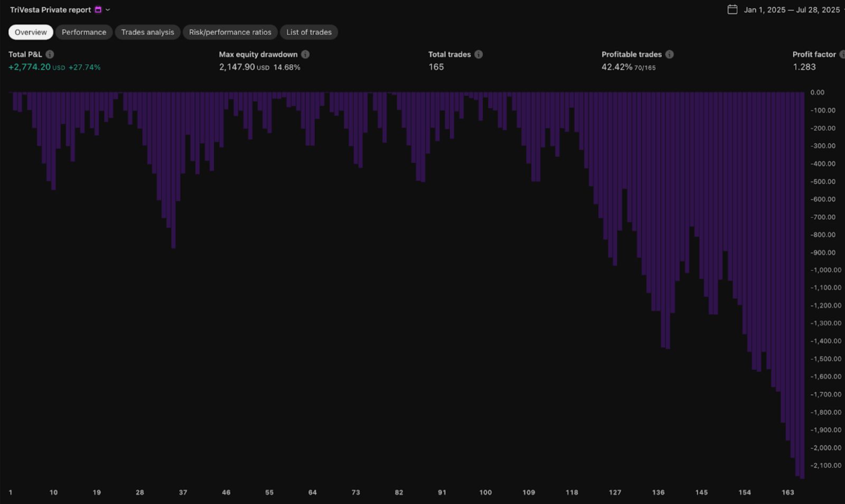Click the 42.42% profitable trades value

617,67
